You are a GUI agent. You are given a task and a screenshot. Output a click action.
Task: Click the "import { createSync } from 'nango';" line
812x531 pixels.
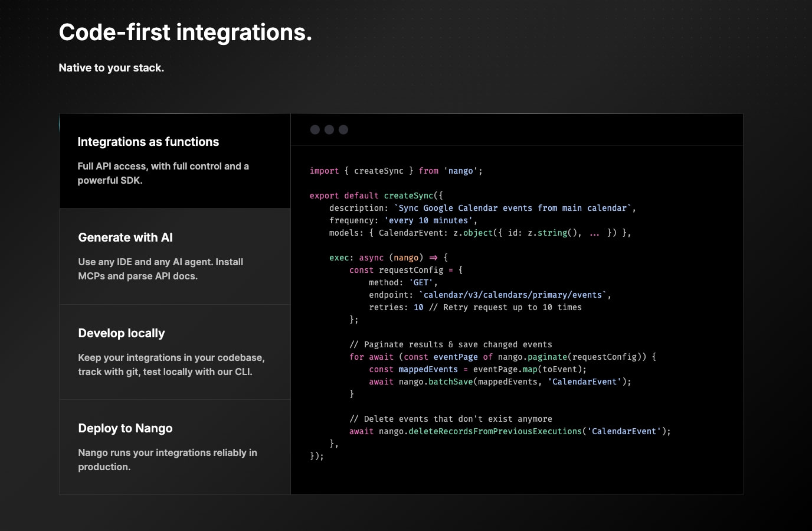click(396, 171)
